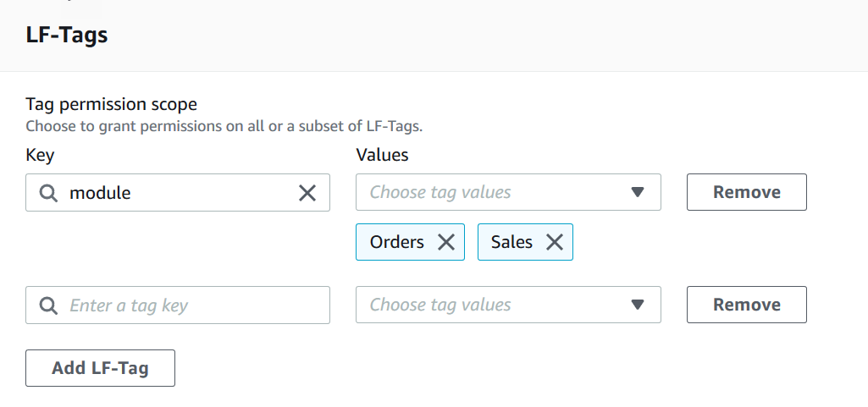Click the Add LF-Tag button
This screenshot has width=868, height=407.
coord(100,368)
